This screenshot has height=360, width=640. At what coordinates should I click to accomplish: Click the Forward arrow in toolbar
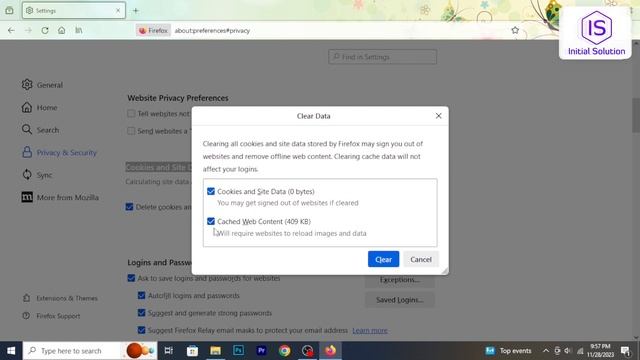(x=28, y=31)
